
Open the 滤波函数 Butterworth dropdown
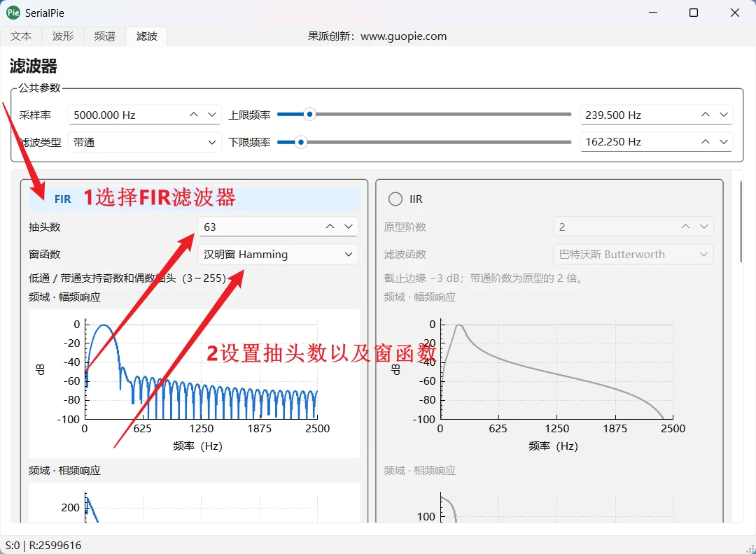click(x=633, y=255)
